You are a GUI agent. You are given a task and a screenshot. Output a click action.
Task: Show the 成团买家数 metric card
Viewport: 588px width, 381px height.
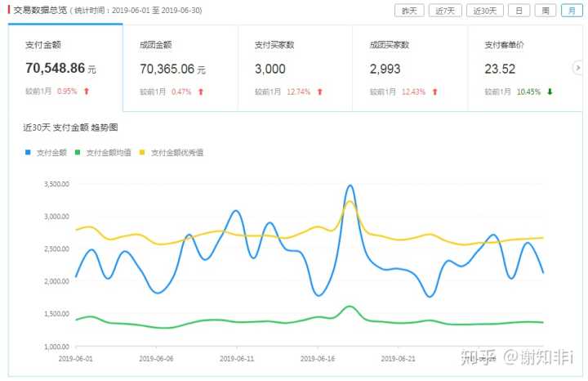[x=410, y=69]
